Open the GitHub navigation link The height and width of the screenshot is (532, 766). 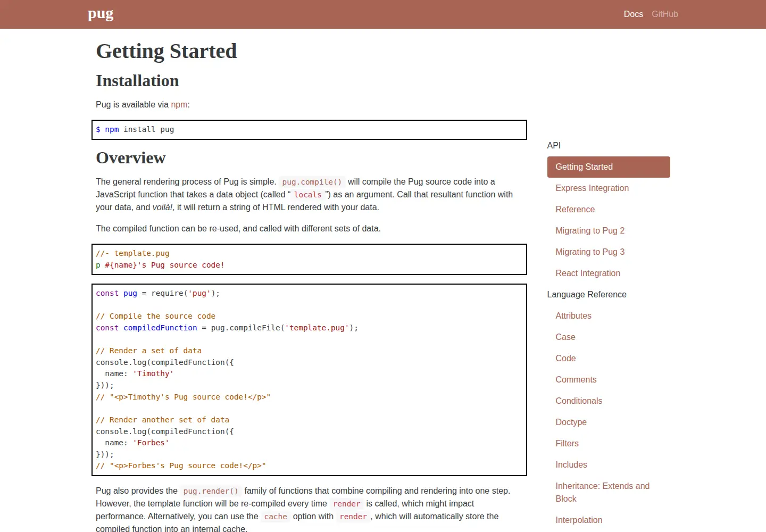tap(664, 14)
